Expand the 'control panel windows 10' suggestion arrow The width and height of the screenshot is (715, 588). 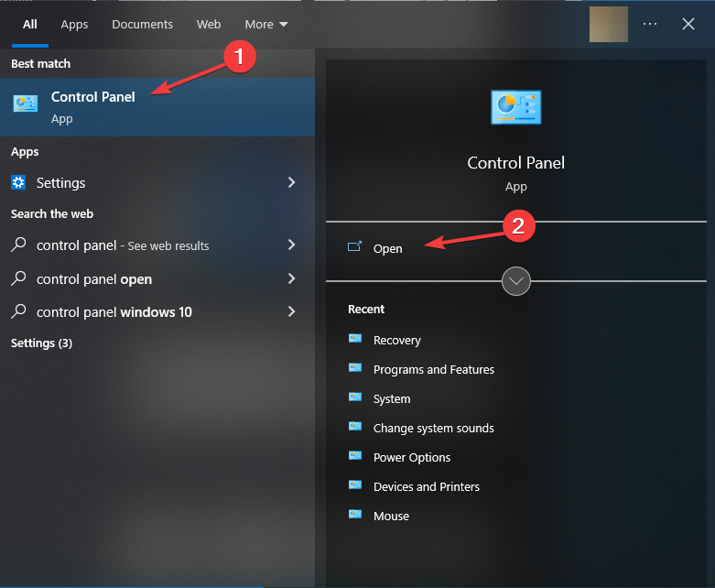(292, 311)
